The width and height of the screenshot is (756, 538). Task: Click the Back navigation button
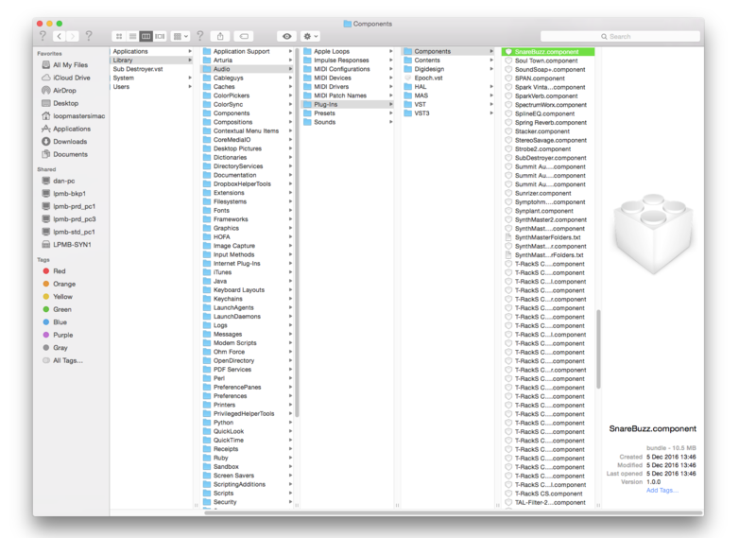pyautogui.click(x=59, y=36)
